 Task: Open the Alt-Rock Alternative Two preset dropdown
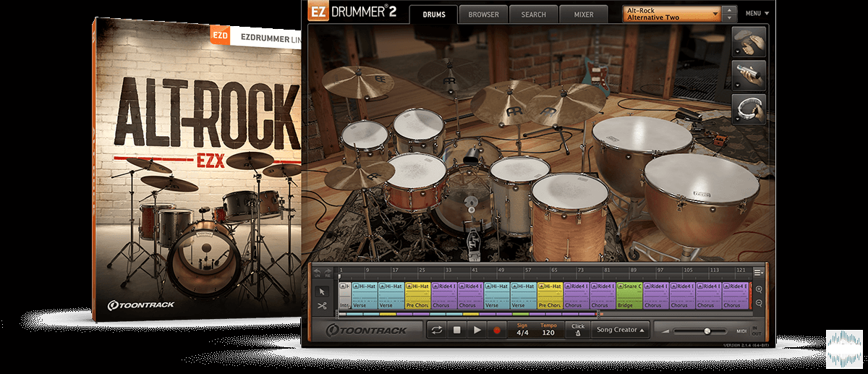(x=672, y=13)
